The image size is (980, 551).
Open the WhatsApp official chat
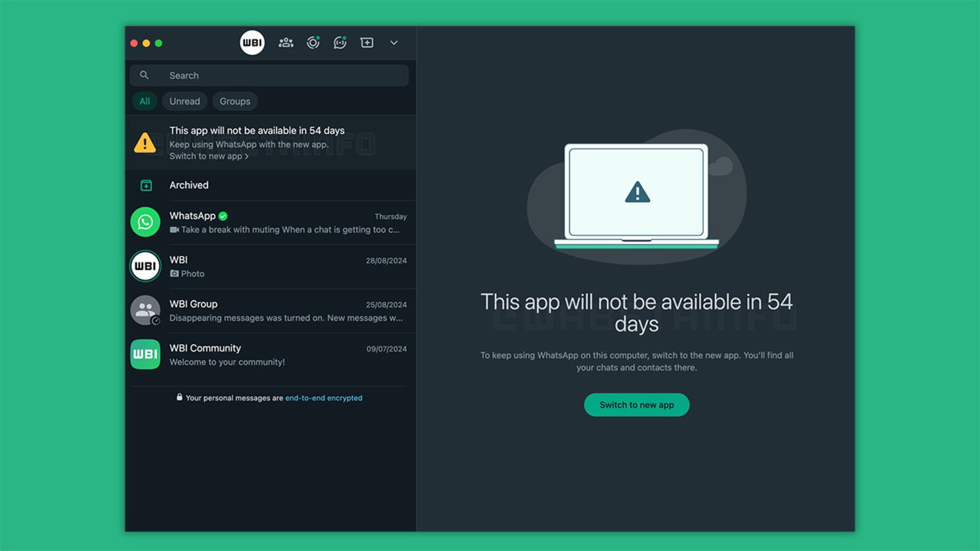tap(271, 222)
